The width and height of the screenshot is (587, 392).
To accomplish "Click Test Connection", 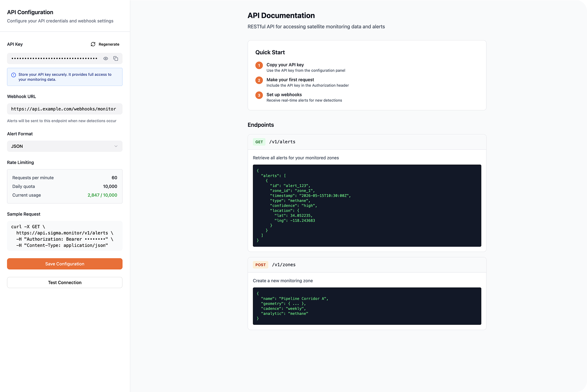I will [65, 283].
